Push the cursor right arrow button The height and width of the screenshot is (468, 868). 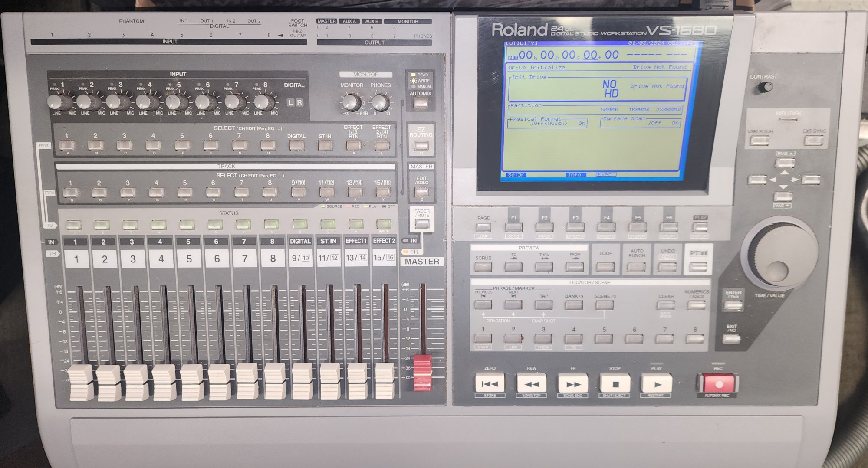click(811, 180)
